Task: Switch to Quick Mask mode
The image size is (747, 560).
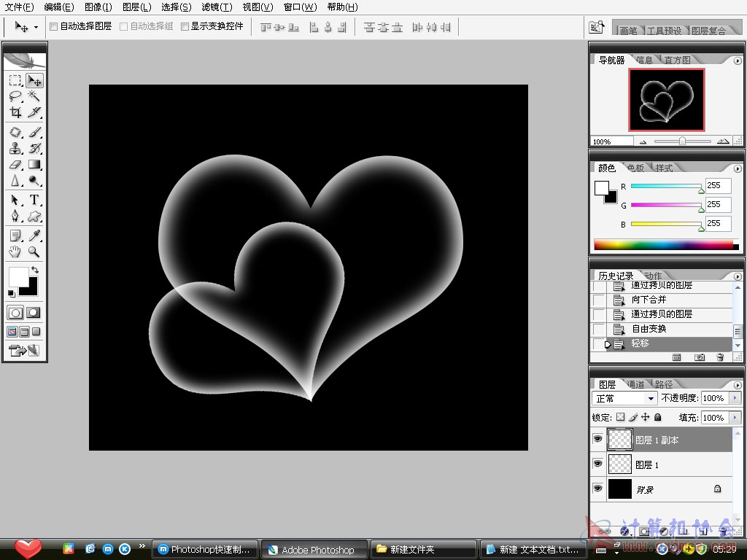Action: pos(34,313)
